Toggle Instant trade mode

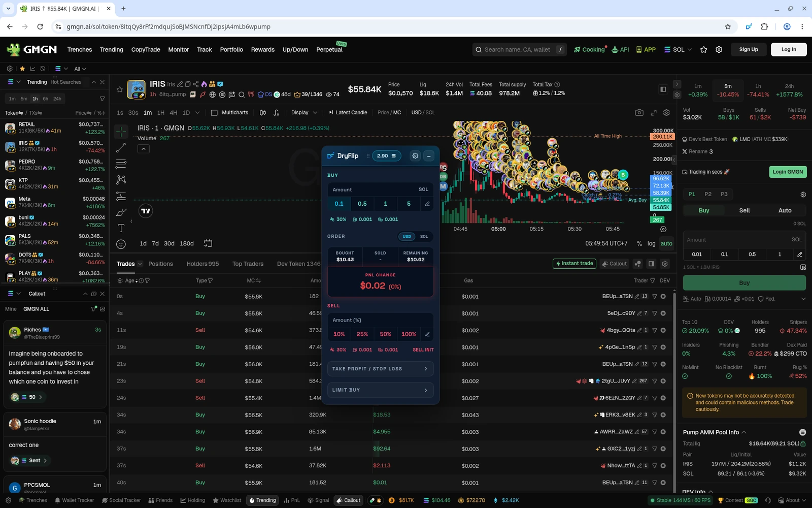point(574,264)
